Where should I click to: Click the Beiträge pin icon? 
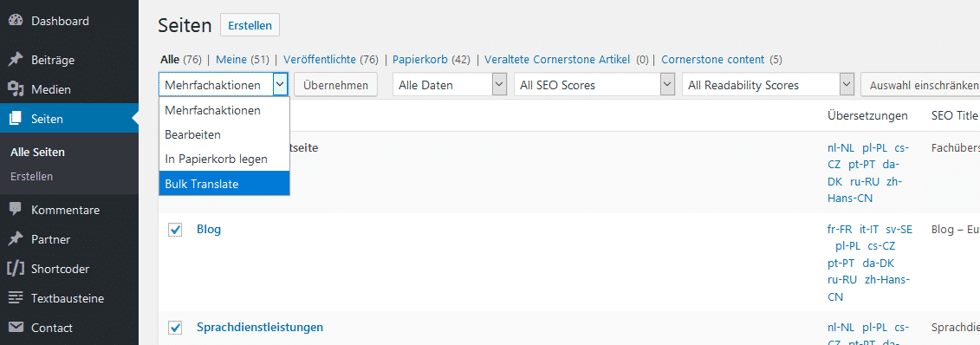tap(16, 60)
